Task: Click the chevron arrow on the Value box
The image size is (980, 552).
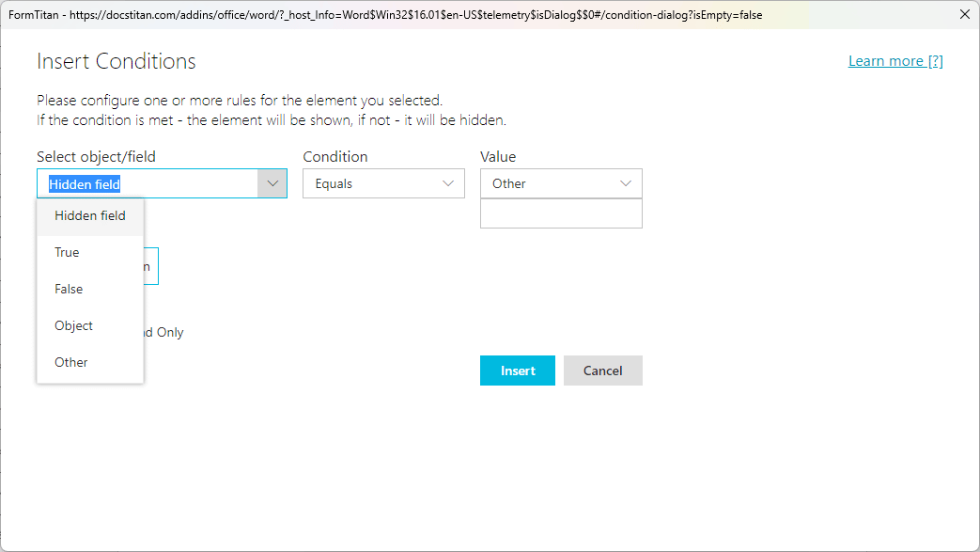Action: click(x=626, y=183)
